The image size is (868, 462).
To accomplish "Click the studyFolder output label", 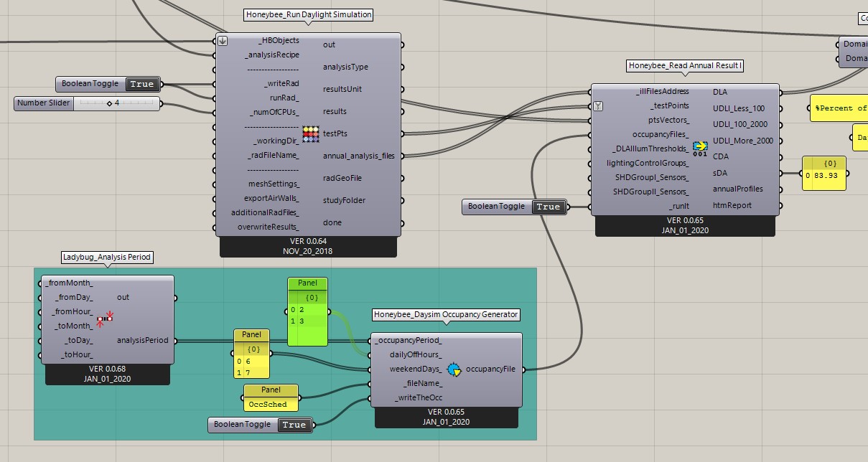I will (x=342, y=200).
